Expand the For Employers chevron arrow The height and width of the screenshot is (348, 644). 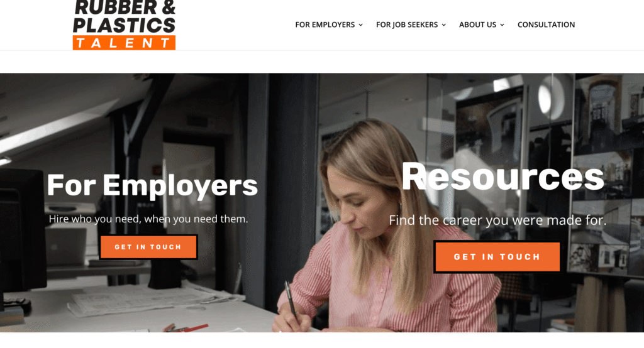point(360,25)
